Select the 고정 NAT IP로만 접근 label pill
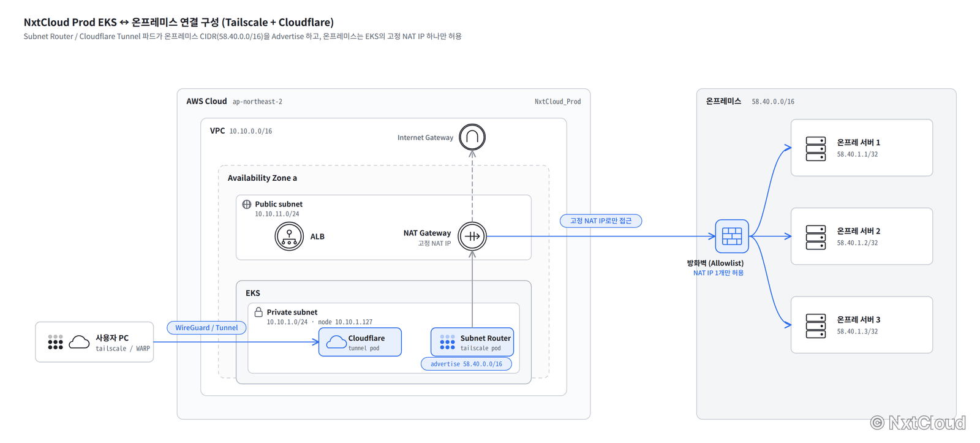Viewport: 980px width, 443px height. (601, 221)
